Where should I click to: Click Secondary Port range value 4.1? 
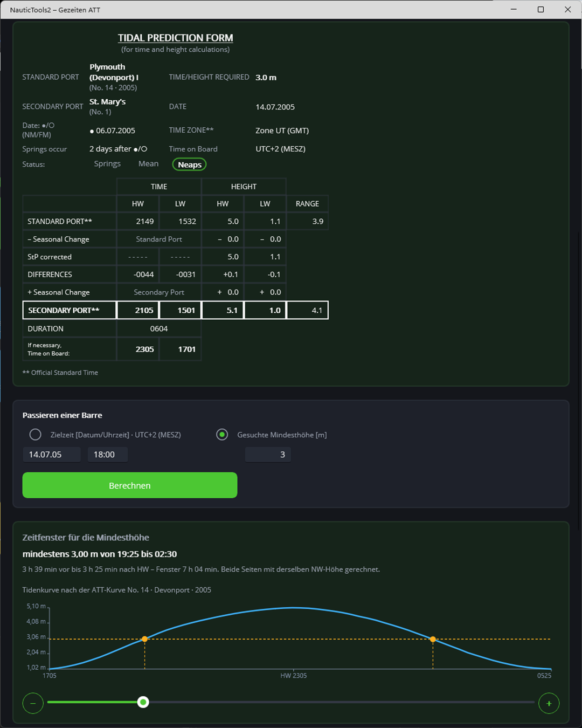[x=308, y=310]
